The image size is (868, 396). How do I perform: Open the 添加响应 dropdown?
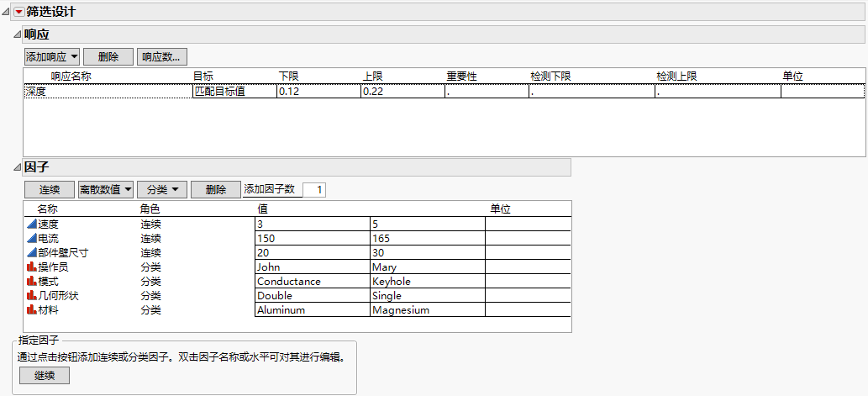[x=52, y=56]
